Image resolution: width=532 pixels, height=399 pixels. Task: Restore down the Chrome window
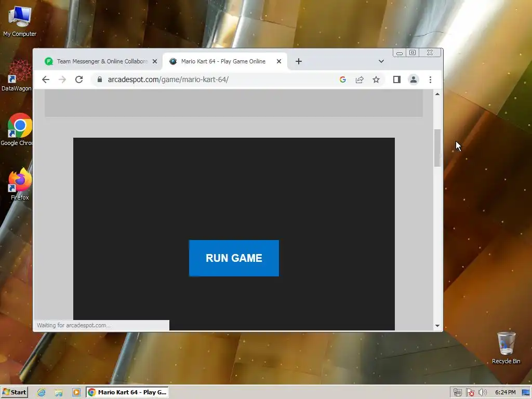[413, 52]
